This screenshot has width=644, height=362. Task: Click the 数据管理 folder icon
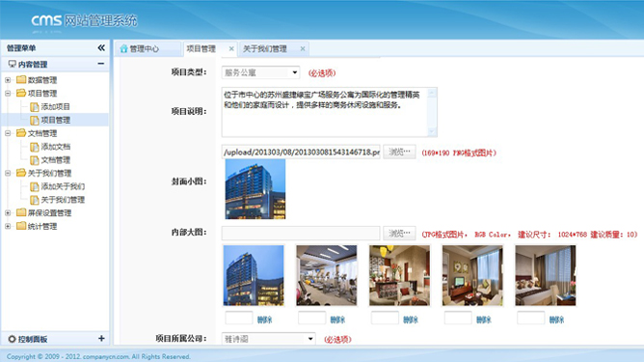pyautogui.click(x=21, y=80)
